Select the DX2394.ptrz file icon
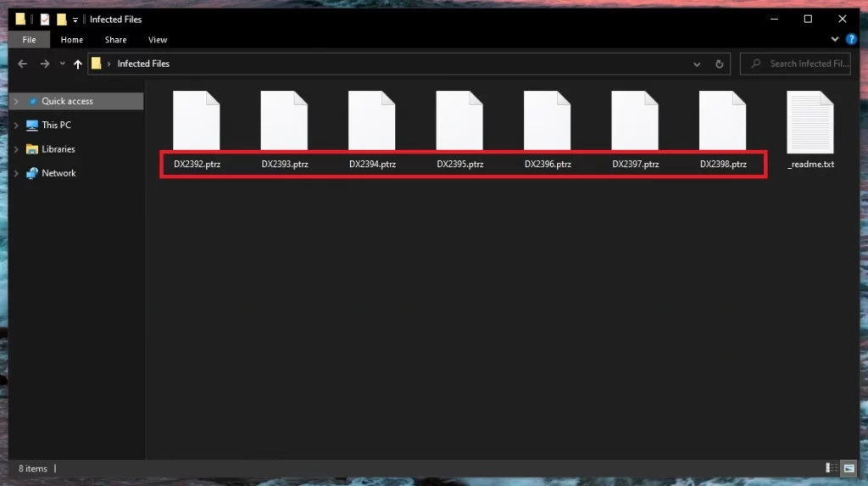The image size is (868, 486). 371,120
